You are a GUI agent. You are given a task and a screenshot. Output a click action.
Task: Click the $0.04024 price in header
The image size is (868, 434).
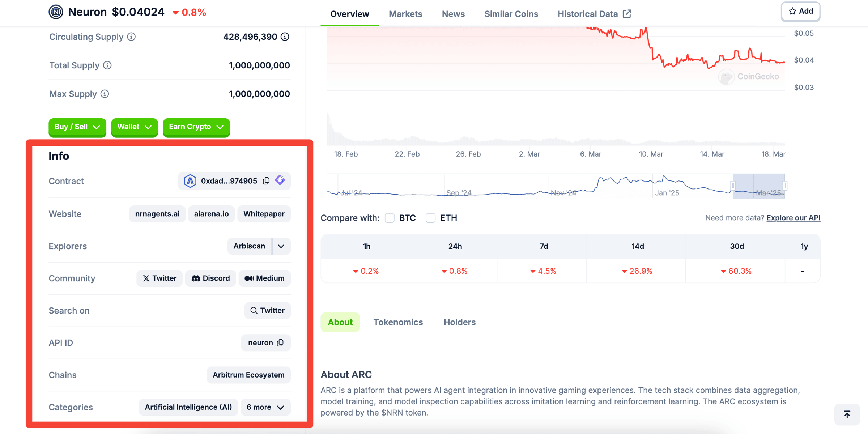pyautogui.click(x=138, y=12)
